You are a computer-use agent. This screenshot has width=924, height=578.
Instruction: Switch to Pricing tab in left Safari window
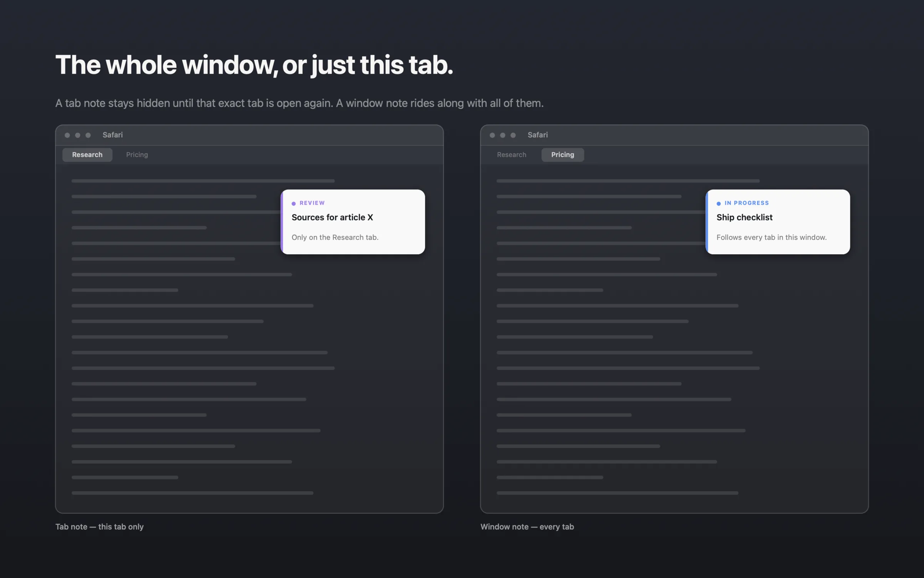[137, 155]
